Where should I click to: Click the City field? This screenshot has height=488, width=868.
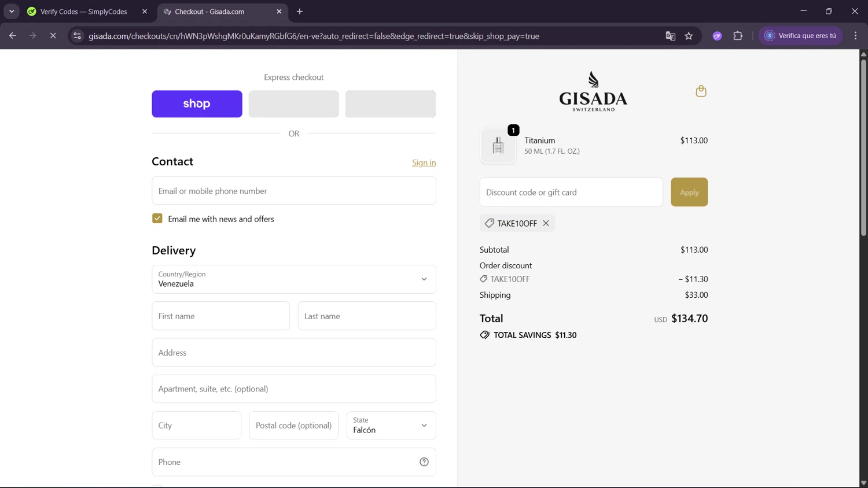[x=197, y=426]
